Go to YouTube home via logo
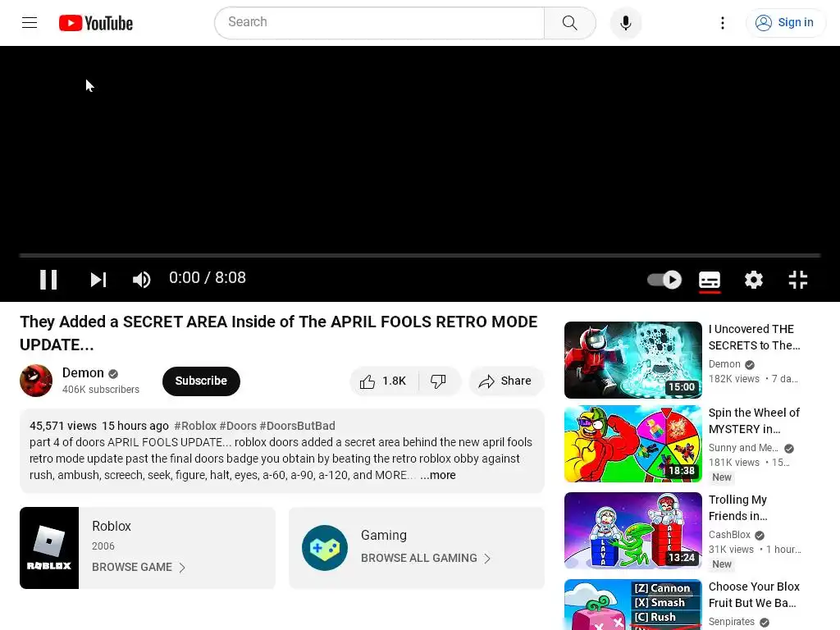Image resolution: width=840 pixels, height=630 pixels. point(96,23)
